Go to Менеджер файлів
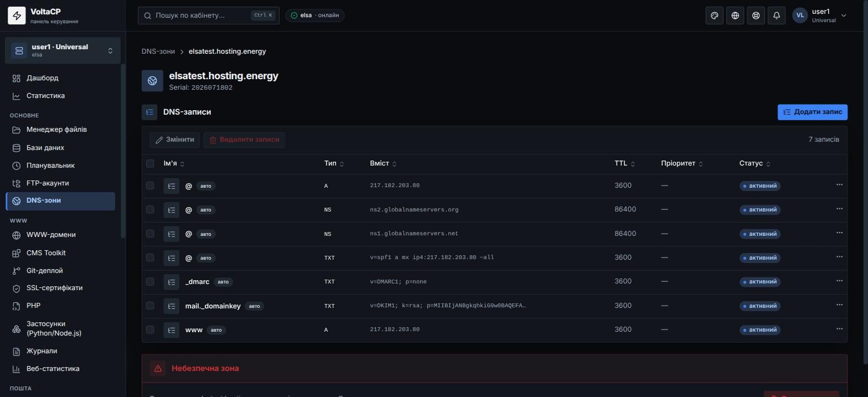 (x=60, y=130)
